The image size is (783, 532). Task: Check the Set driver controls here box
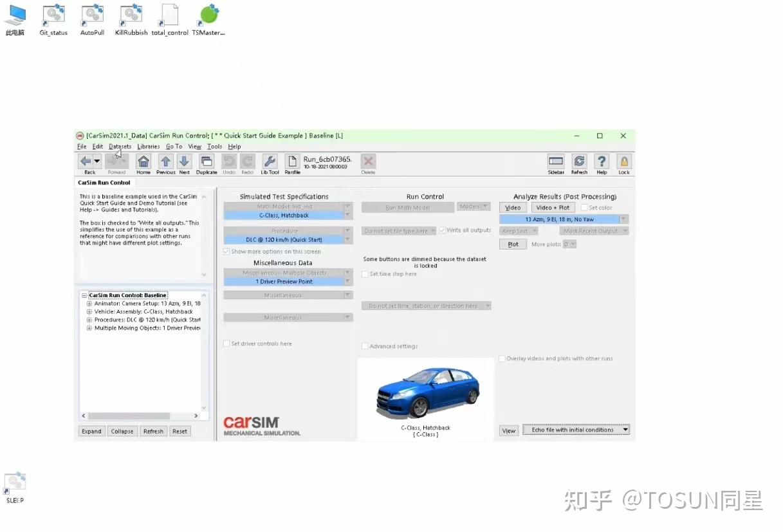tap(226, 344)
